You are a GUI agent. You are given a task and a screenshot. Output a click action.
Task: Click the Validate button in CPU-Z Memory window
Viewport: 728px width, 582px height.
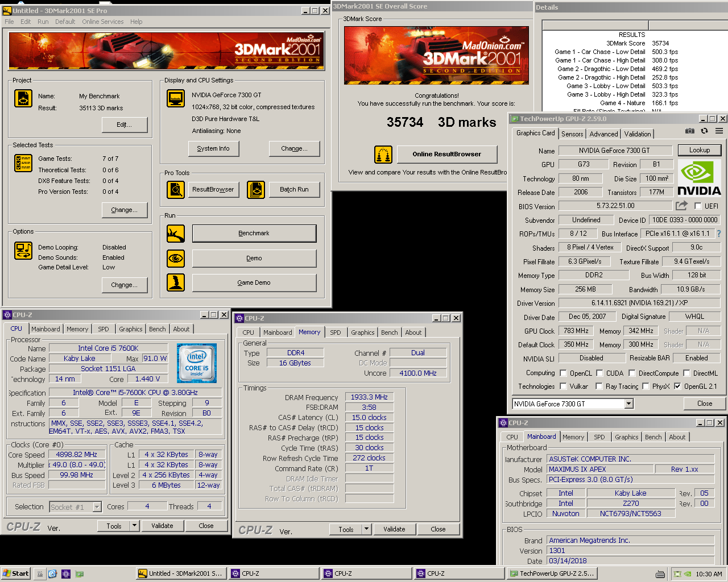pyautogui.click(x=394, y=529)
